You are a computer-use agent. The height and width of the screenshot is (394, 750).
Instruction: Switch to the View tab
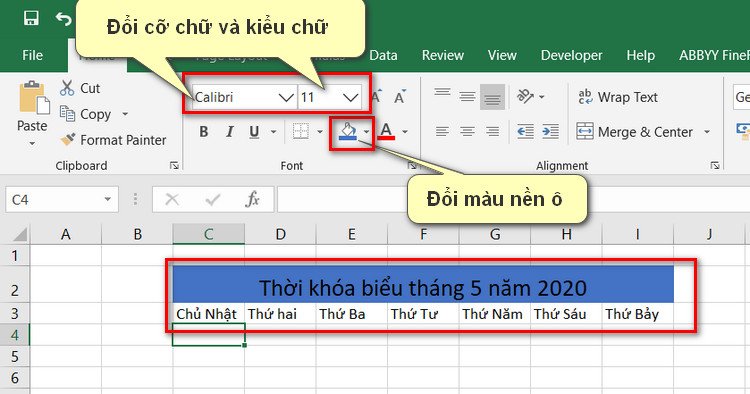click(502, 55)
